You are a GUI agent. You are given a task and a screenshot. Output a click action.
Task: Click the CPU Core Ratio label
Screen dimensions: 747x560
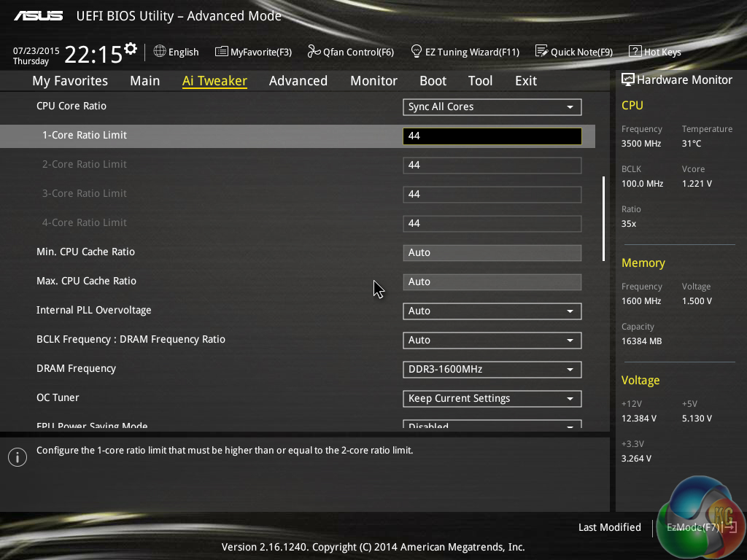coord(71,106)
